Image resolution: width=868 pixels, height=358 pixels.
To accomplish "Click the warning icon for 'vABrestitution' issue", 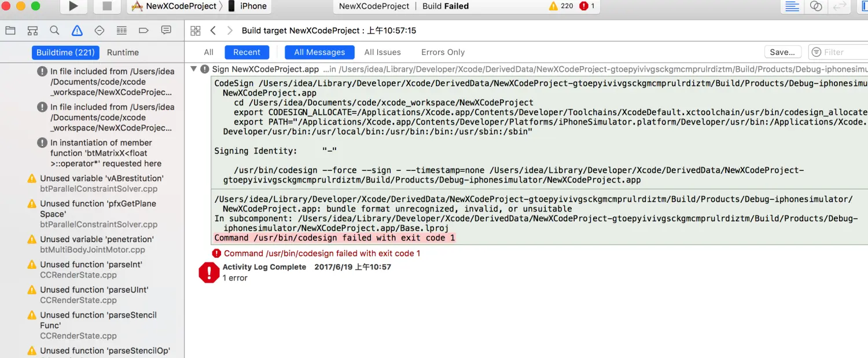I will pos(32,178).
